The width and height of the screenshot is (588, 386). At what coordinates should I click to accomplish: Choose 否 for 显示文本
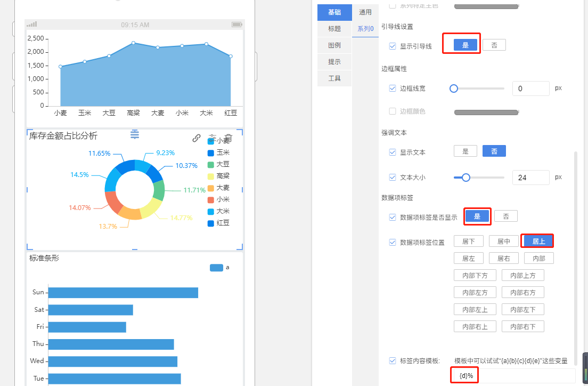(x=494, y=151)
